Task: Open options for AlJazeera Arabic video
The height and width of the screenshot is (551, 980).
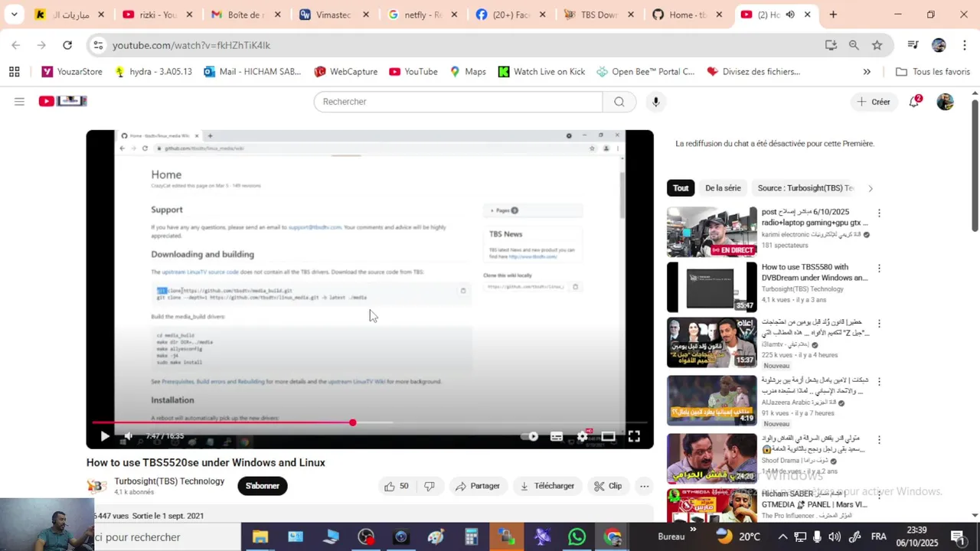Action: (879, 381)
